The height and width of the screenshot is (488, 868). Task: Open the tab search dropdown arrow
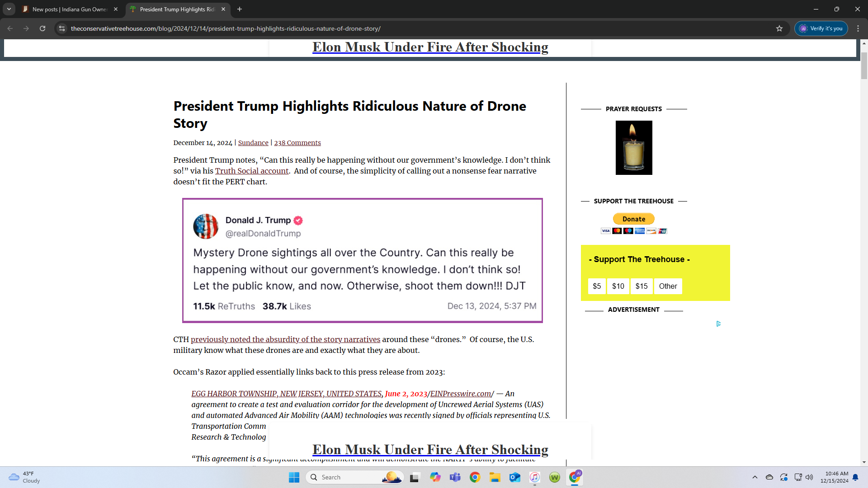9,9
